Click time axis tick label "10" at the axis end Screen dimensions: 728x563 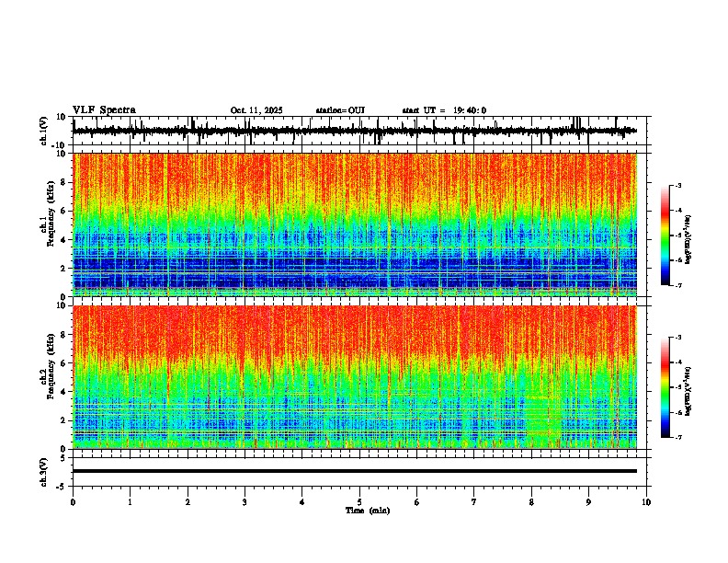tap(646, 502)
